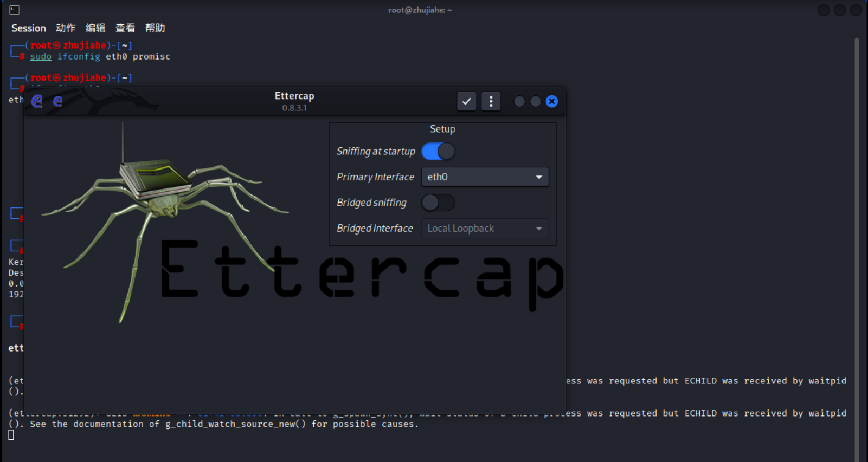
Task: Open the 动作 menu in the terminal
Action: pyautogui.click(x=66, y=28)
